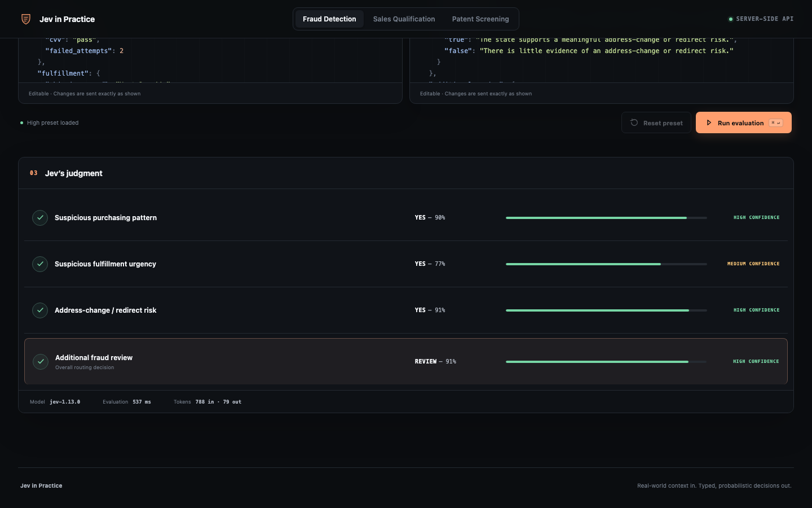812x508 pixels.
Task: Click the YES – 90% result value
Action: tap(430, 217)
